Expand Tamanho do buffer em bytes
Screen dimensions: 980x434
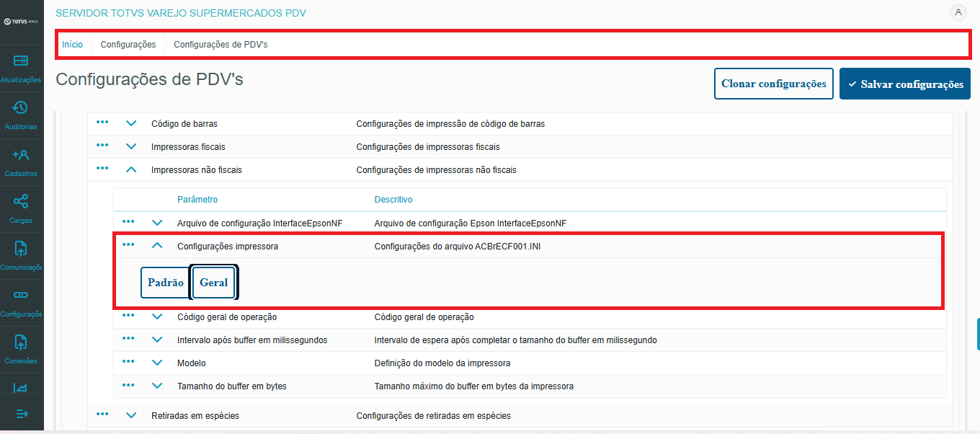157,386
